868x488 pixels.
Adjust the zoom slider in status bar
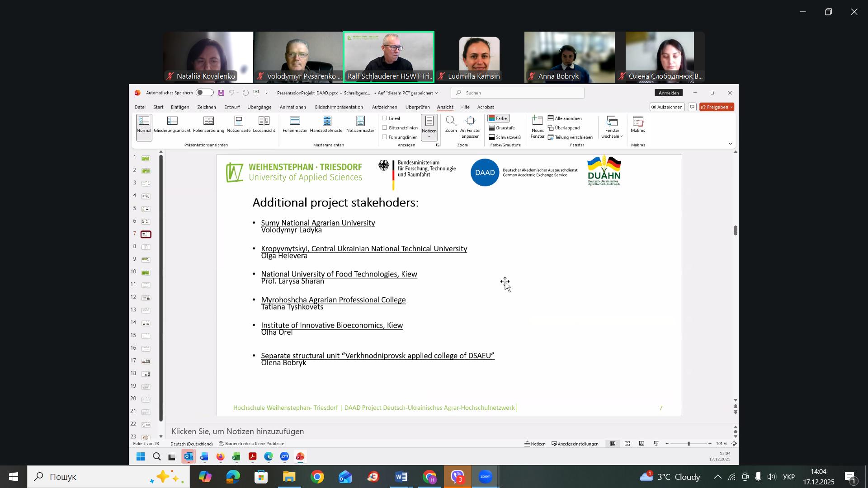[x=689, y=444]
